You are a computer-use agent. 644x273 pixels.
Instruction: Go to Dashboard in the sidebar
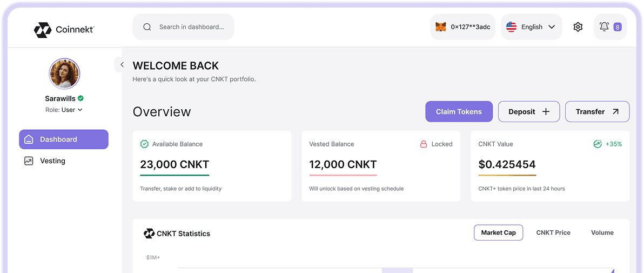pos(64,139)
